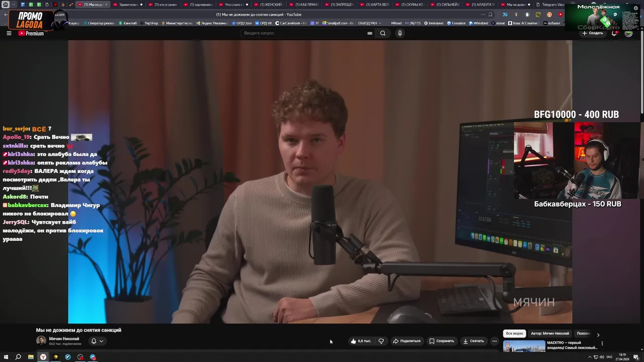The image size is (644, 362).
Task: Click the YouTube search magnifier button
Action: (x=383, y=33)
